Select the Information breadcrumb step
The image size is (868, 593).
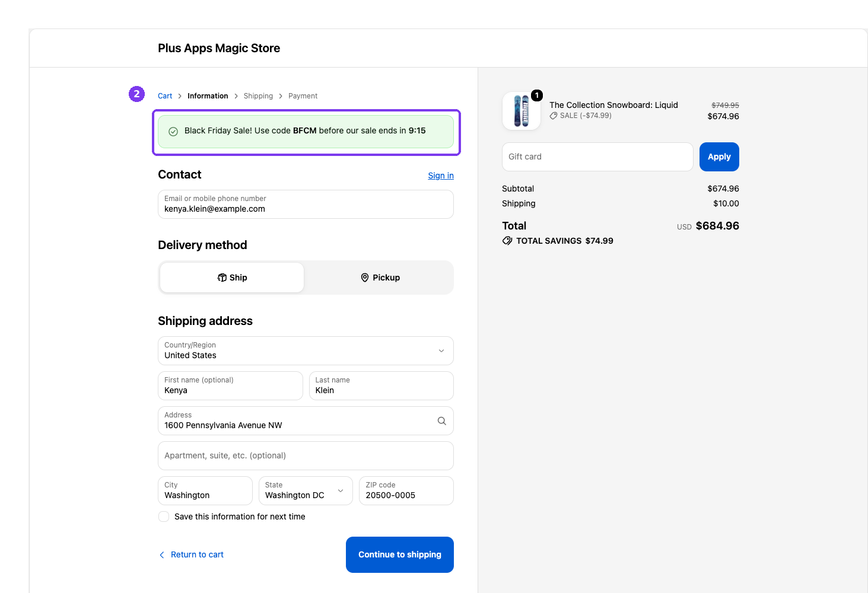pos(208,96)
